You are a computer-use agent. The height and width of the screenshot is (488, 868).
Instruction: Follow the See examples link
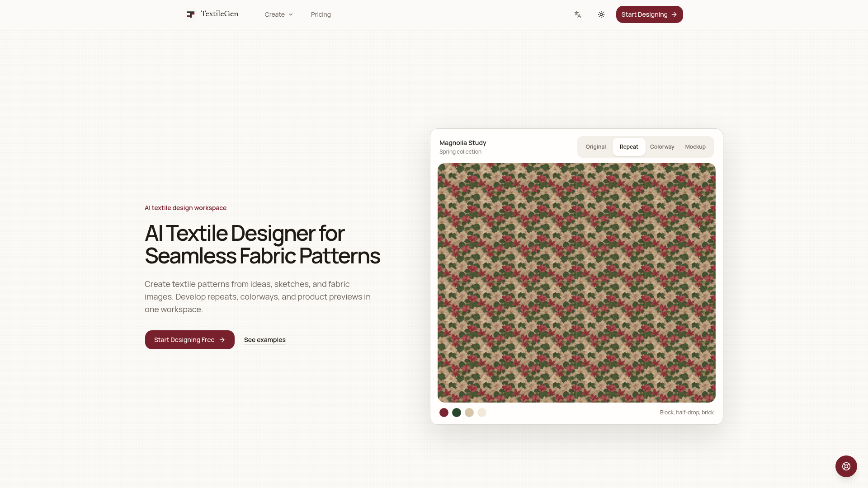click(265, 340)
